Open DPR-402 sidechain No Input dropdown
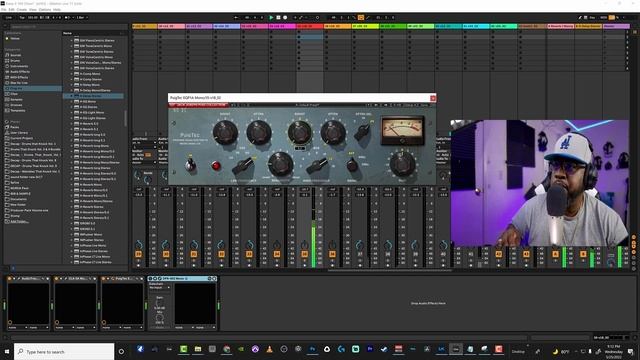640x360 pixels. coord(160,288)
